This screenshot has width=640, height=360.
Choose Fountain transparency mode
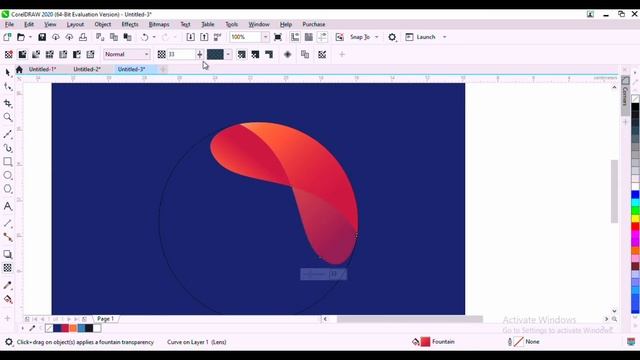pos(36,54)
